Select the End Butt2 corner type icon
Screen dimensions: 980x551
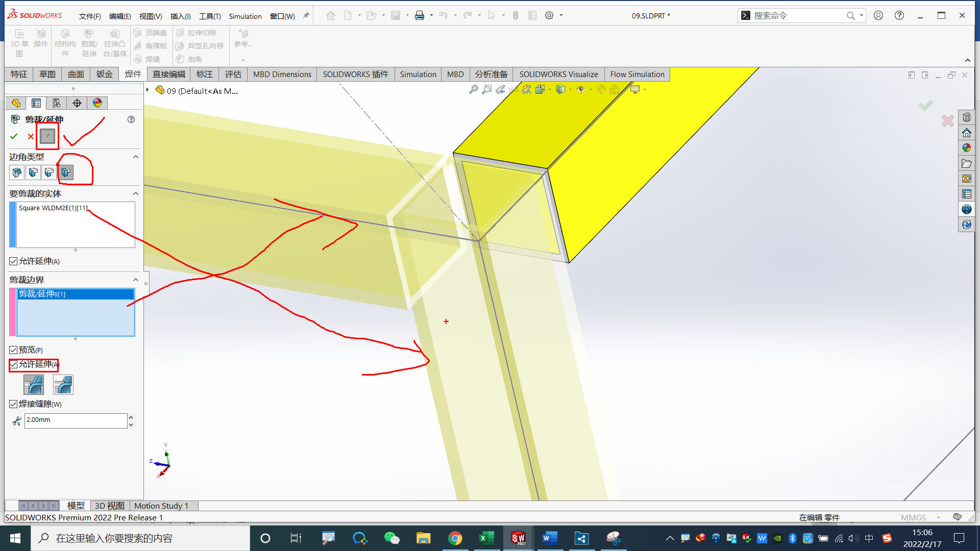(65, 172)
